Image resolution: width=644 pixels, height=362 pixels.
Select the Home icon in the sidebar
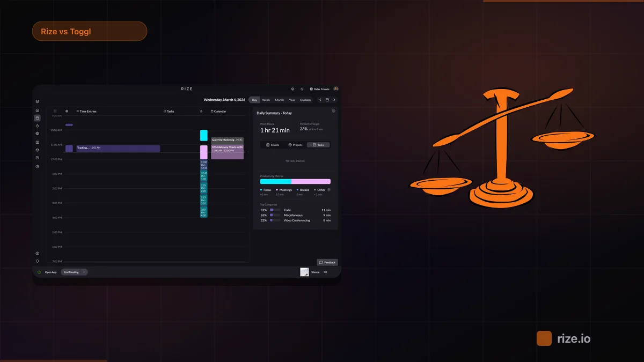pos(36,110)
